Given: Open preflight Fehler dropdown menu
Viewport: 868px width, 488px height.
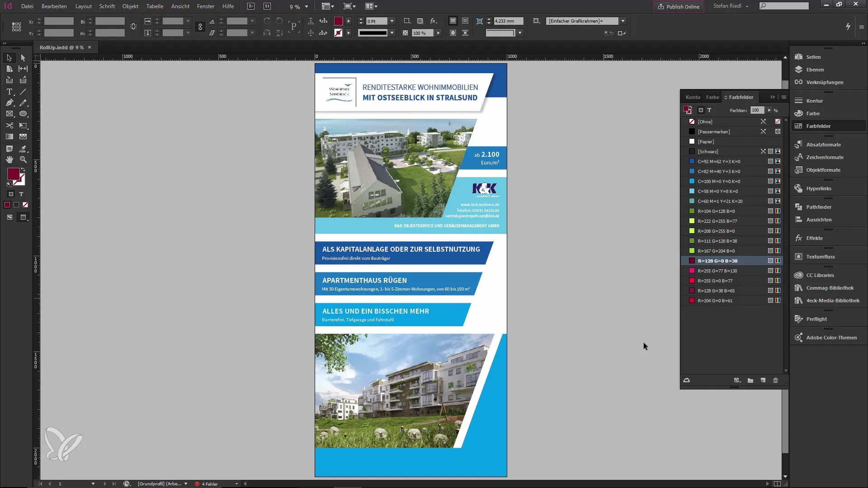Looking at the screenshot, I should [236, 484].
